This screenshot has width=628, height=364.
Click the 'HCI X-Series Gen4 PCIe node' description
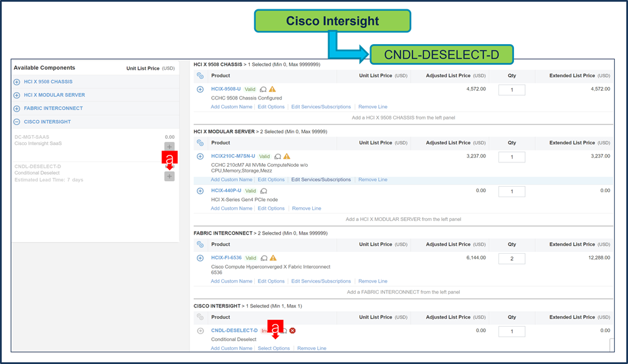click(244, 200)
